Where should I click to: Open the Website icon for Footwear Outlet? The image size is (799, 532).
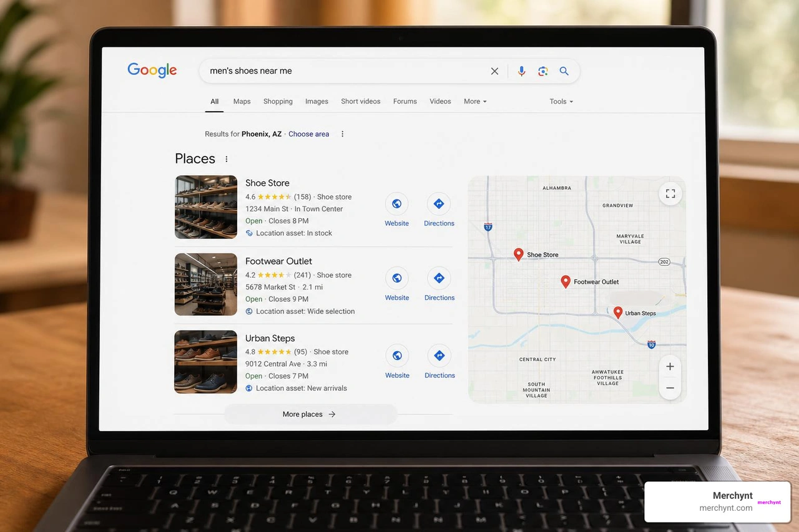coord(397,278)
